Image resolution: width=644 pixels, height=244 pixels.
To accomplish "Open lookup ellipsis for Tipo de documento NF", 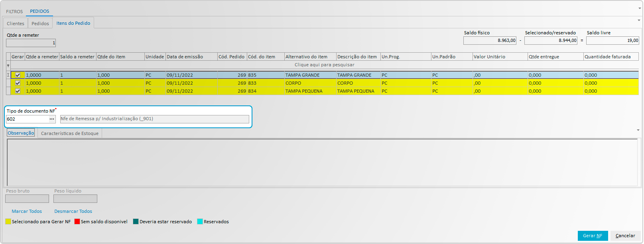I will 52,119.
